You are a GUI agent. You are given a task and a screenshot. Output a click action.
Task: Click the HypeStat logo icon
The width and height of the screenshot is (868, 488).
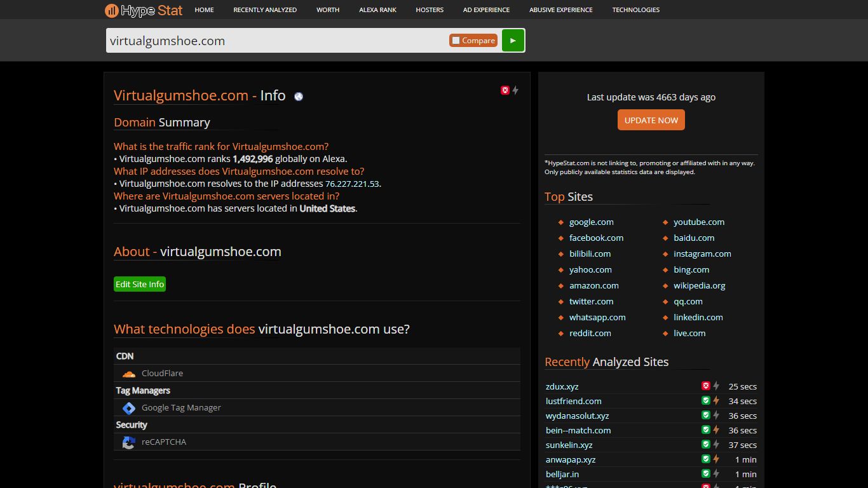click(112, 10)
